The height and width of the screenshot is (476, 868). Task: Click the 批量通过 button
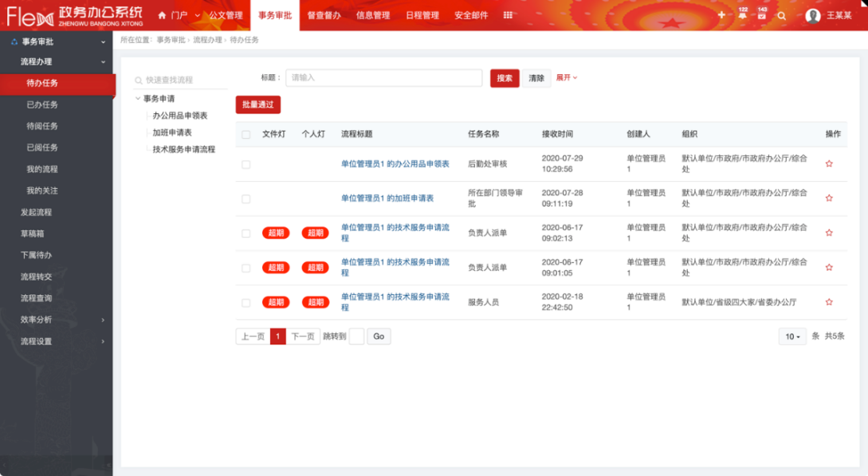tap(257, 104)
